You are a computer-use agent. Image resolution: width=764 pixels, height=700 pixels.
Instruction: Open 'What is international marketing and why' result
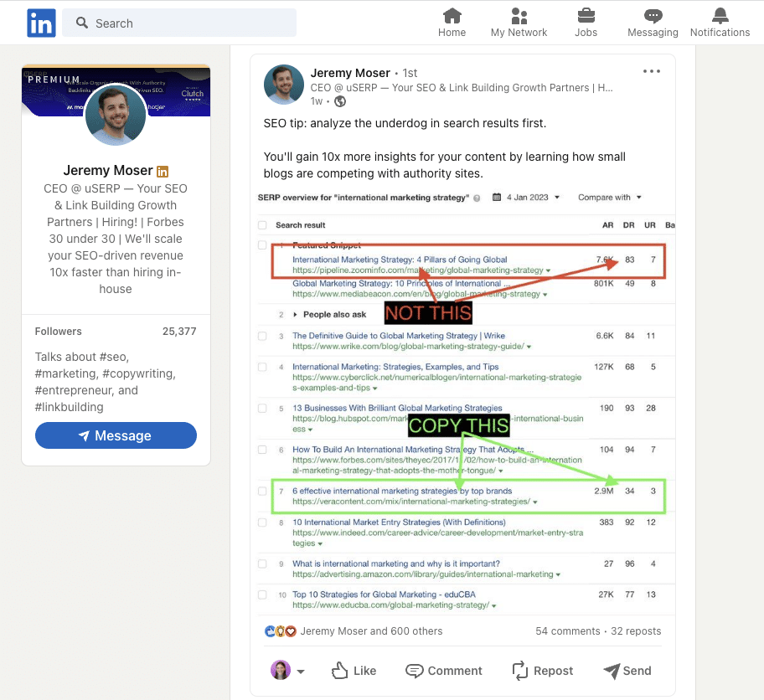coord(396,564)
